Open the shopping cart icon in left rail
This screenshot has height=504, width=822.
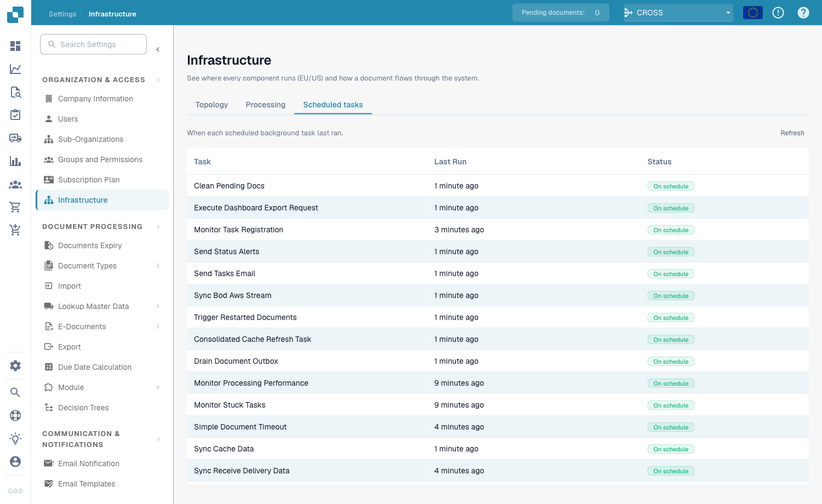15,207
